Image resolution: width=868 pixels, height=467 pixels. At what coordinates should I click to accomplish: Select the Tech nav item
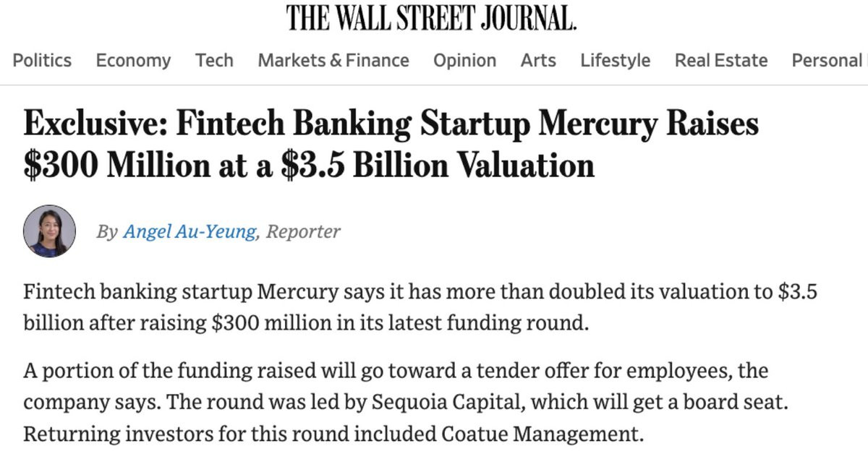pyautogui.click(x=214, y=60)
